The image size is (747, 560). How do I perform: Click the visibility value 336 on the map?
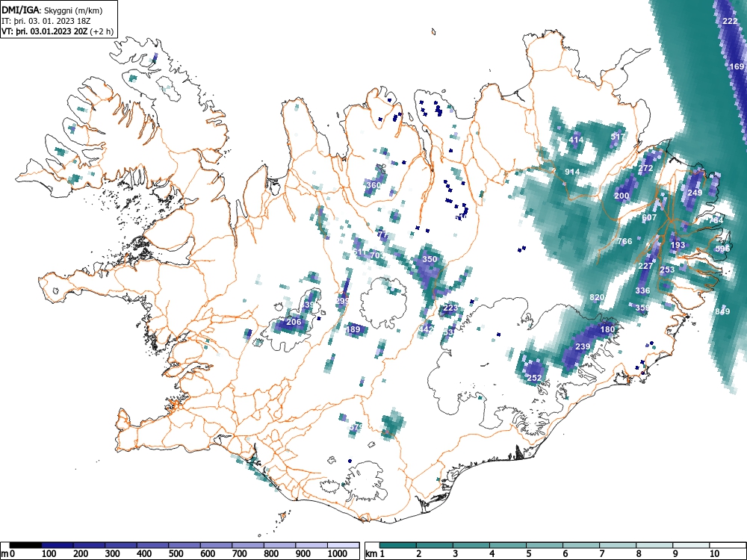coord(642,290)
